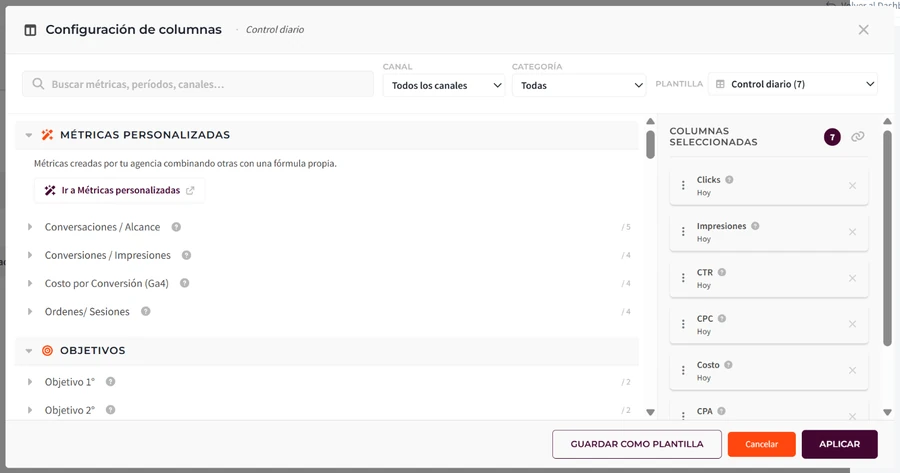
Task: Click the drag handle on the Clicks column
Action: pyautogui.click(x=683, y=185)
